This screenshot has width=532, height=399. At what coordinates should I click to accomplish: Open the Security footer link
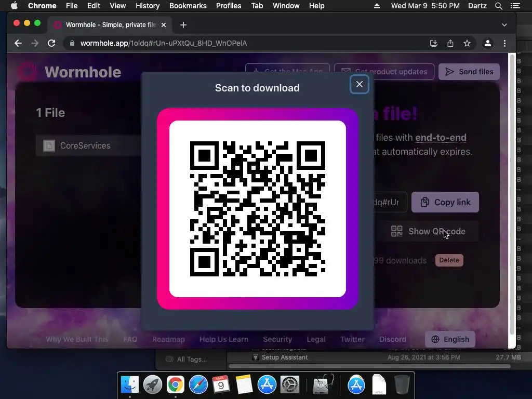(277, 339)
